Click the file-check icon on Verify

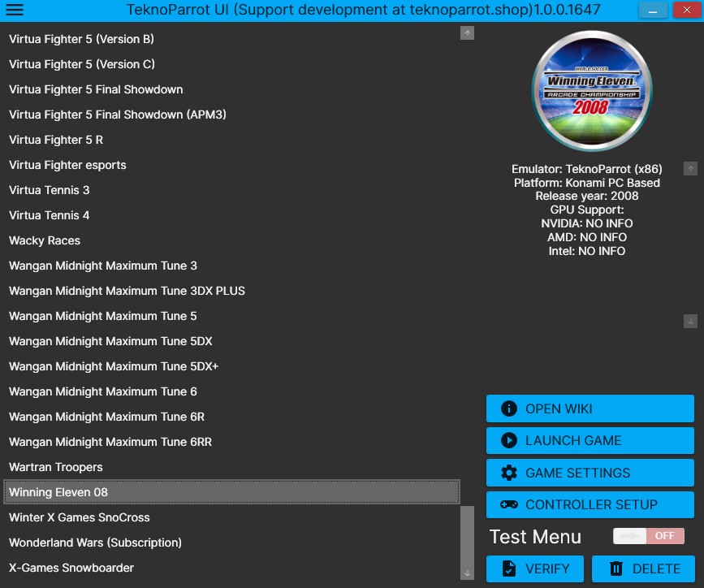click(508, 569)
